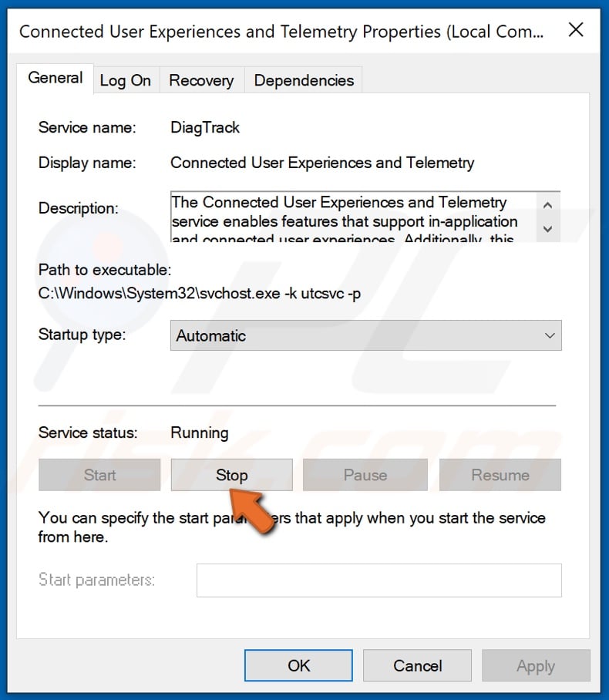Click the Description scroll-up arrow
The height and width of the screenshot is (700, 609).
547,206
